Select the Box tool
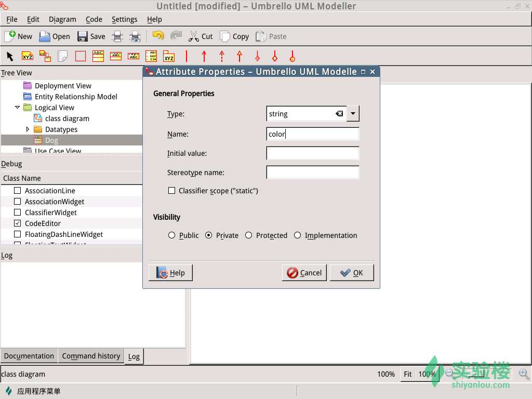 [81, 56]
